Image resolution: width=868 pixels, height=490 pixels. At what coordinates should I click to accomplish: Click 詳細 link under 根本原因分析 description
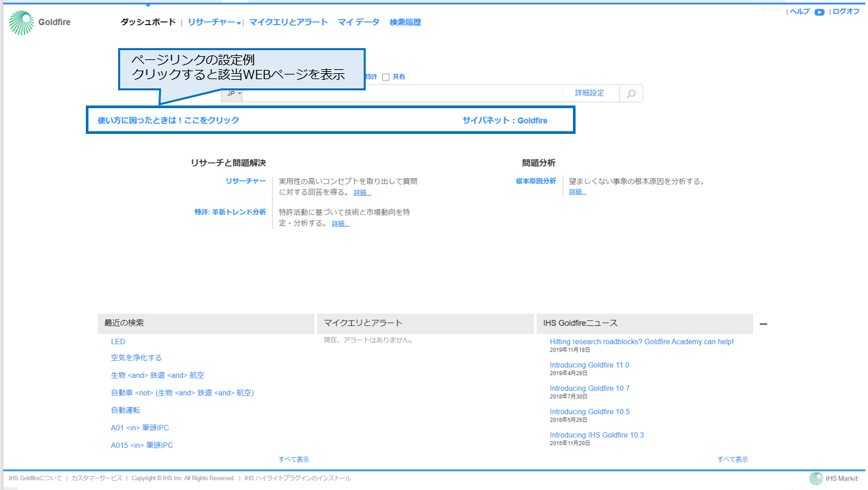pos(578,192)
